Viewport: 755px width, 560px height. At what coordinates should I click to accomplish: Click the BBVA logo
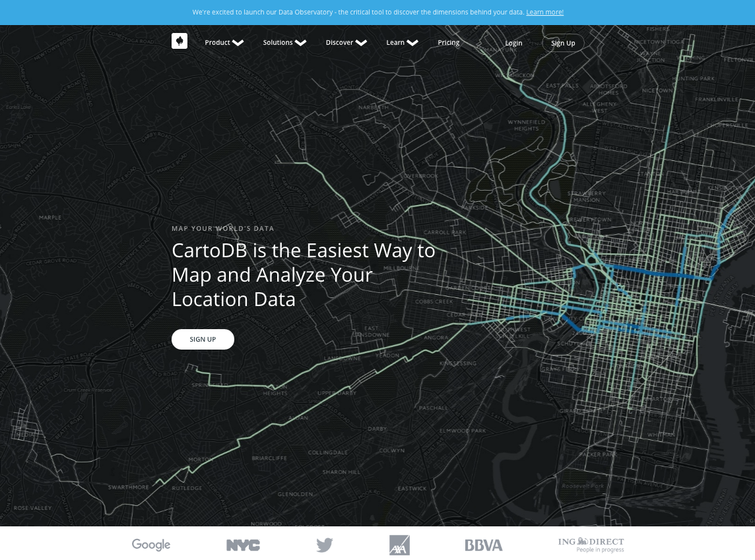coord(484,545)
